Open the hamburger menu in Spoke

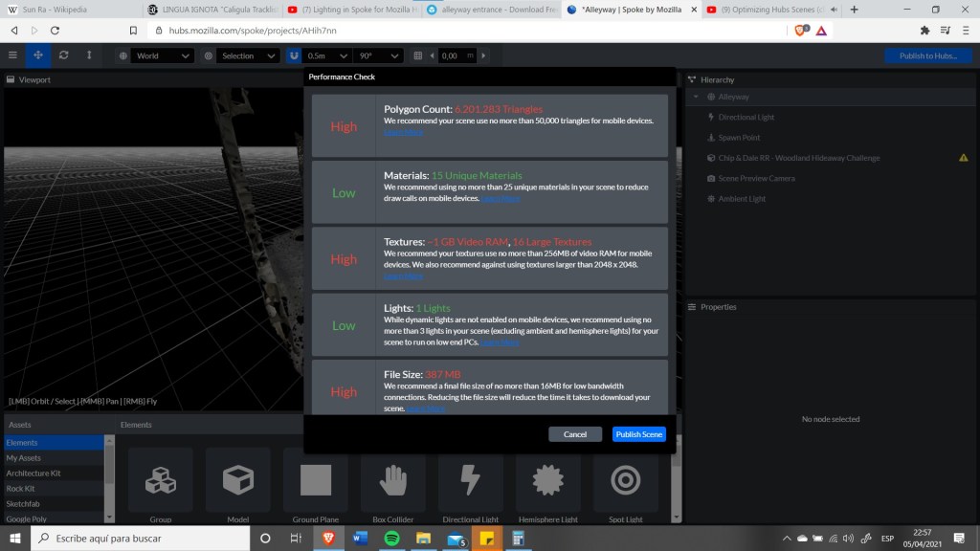pos(12,55)
